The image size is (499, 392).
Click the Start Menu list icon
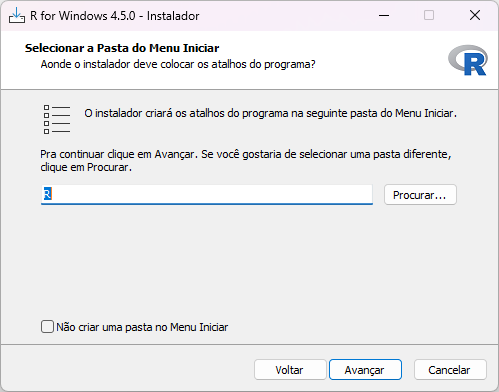57,119
